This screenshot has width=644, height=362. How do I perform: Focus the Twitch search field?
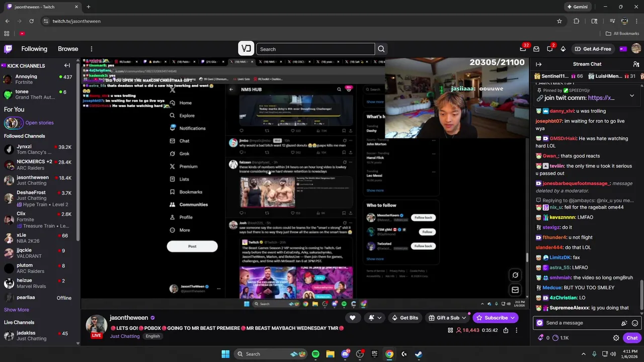pos(315,49)
